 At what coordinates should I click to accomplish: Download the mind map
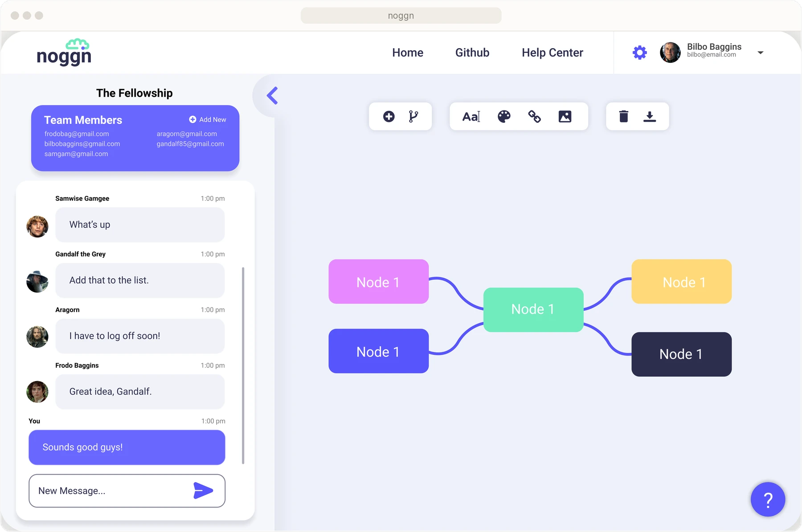pos(650,117)
